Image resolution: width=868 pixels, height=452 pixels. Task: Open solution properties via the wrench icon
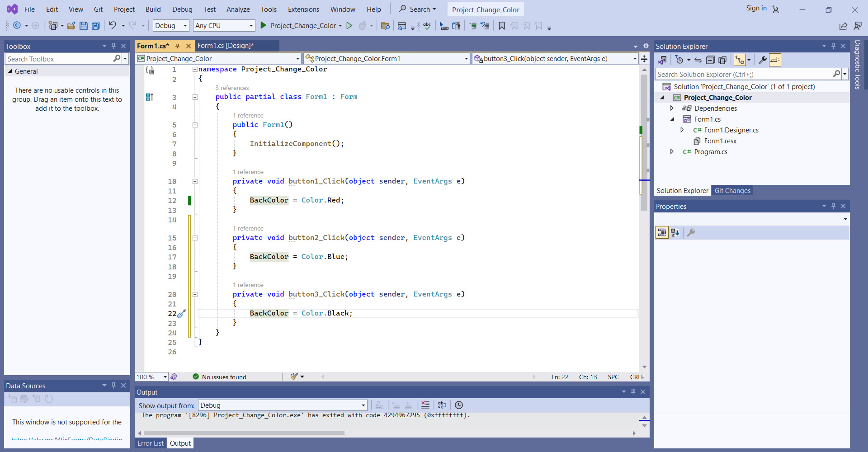[x=762, y=60]
